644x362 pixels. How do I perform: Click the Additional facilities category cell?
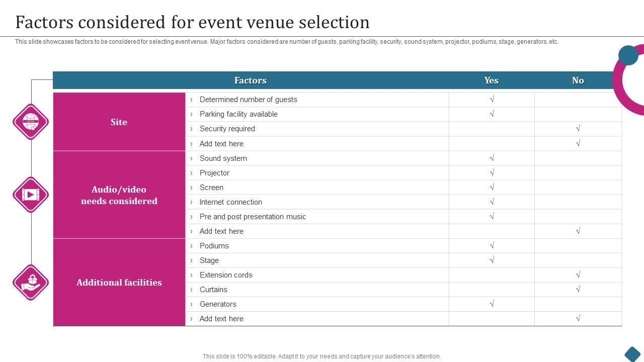(119, 283)
